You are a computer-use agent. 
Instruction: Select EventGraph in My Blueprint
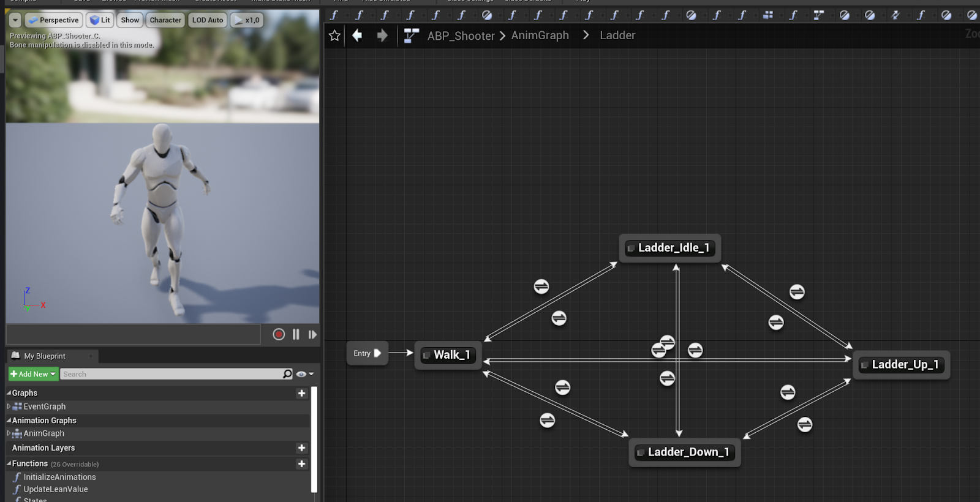click(x=44, y=406)
